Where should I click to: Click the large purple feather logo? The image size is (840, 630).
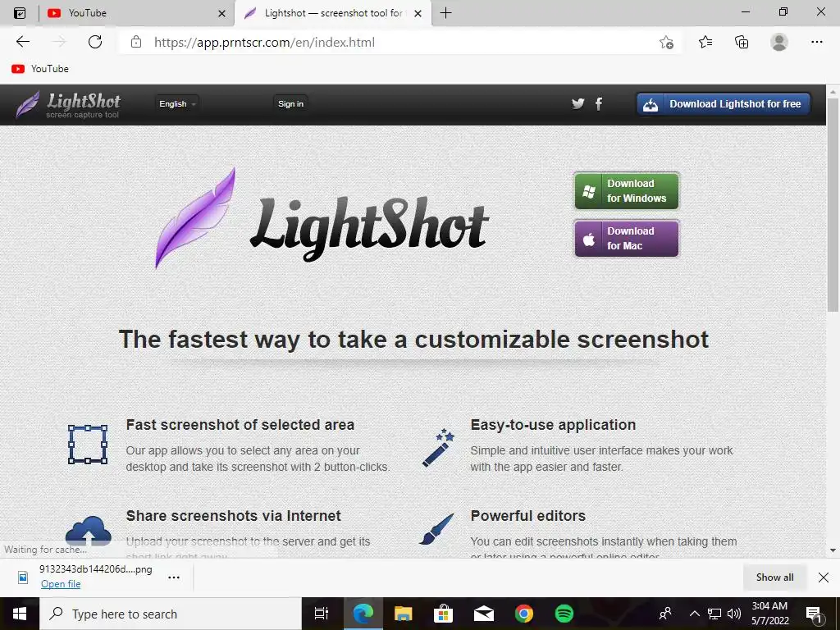(x=195, y=217)
